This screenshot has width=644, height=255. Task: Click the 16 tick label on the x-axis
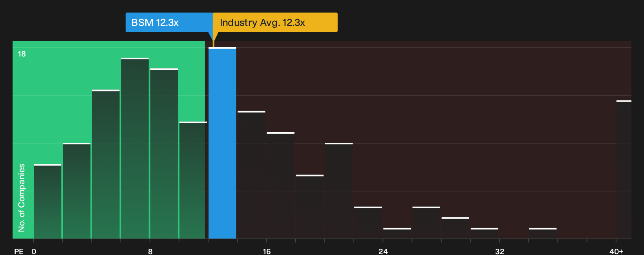267,251
